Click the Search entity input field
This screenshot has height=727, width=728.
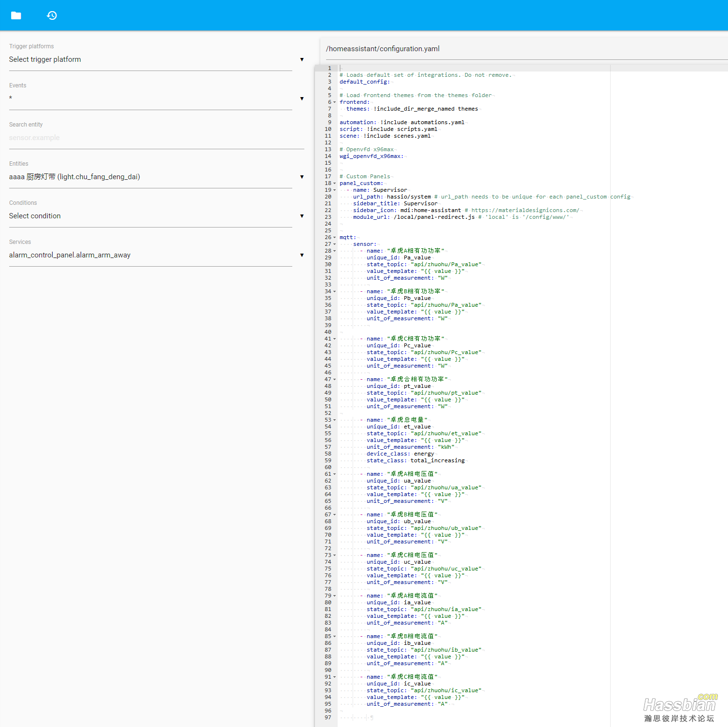(x=157, y=138)
